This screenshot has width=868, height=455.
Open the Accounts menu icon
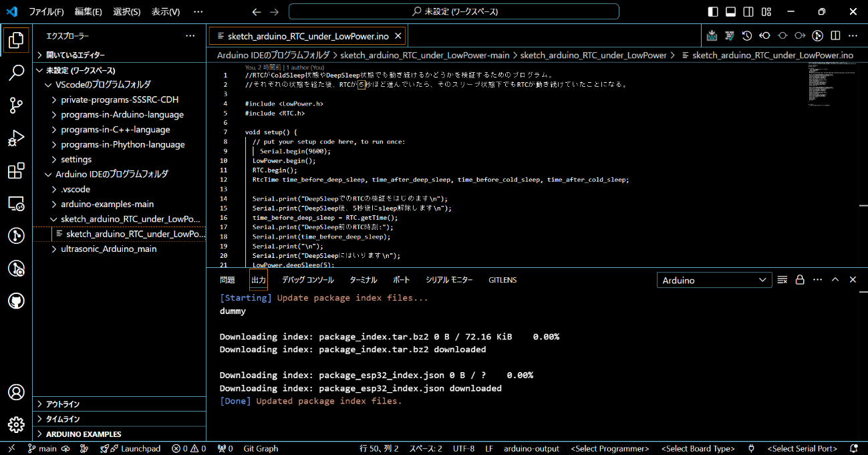(16, 392)
